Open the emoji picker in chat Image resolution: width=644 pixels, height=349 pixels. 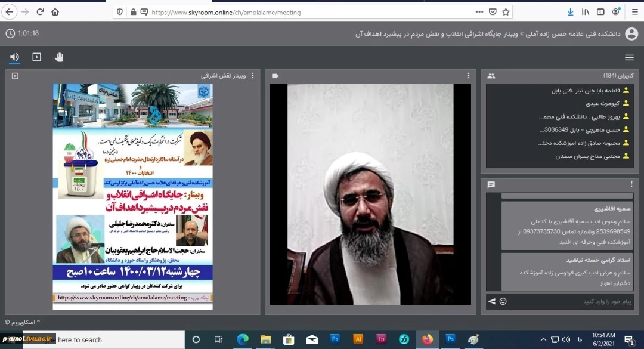tap(503, 301)
